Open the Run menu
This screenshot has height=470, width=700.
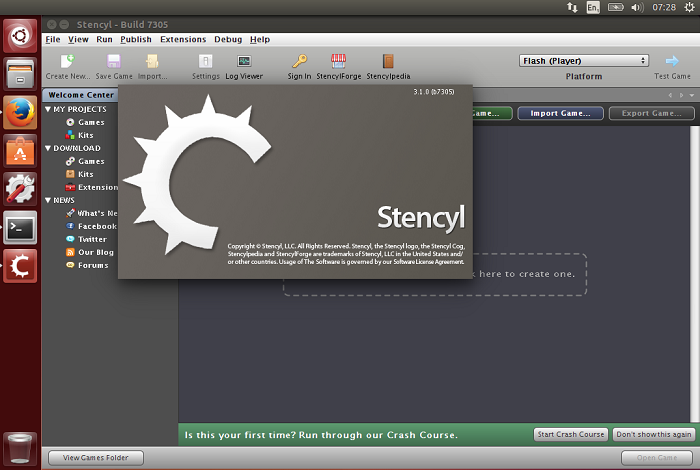pos(104,39)
